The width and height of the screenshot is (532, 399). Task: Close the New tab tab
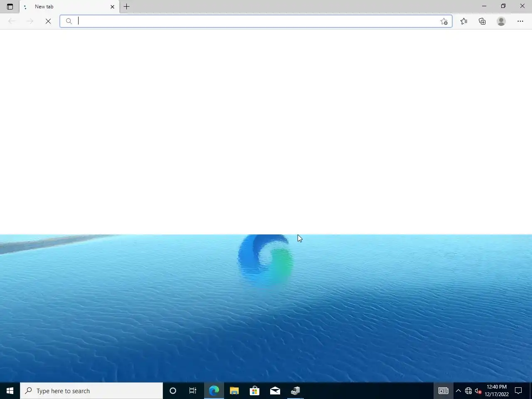point(112,7)
